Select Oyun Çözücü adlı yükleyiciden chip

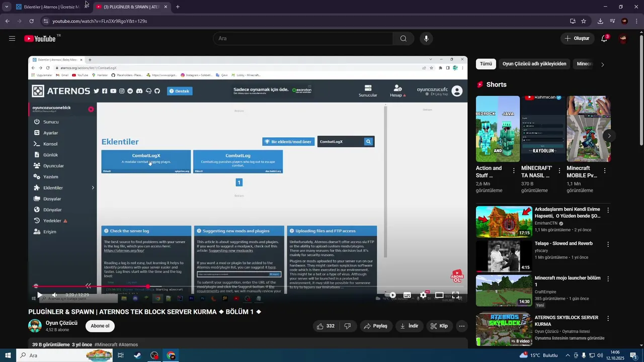tap(534, 64)
